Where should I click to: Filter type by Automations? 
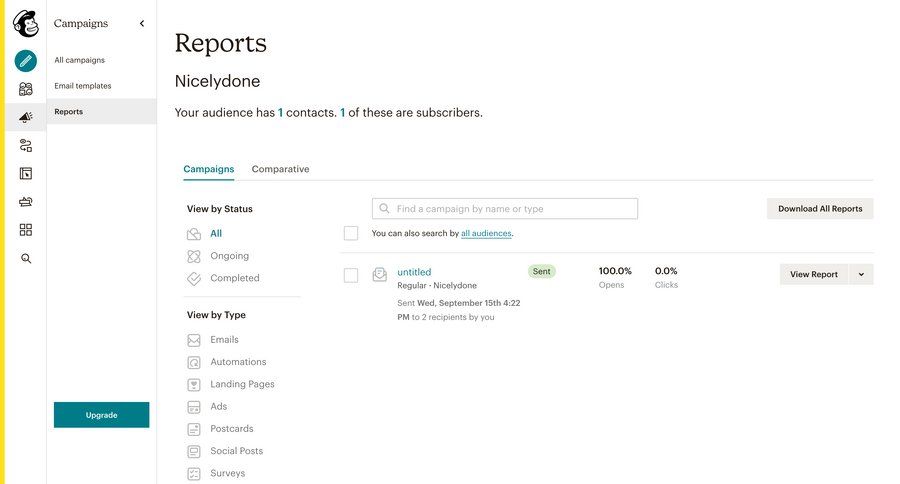(238, 362)
